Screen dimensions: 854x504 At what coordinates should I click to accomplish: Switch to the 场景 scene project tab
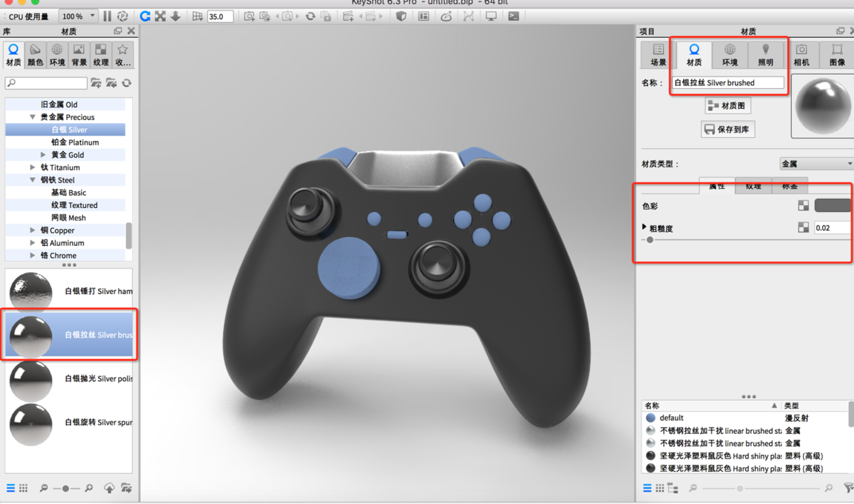click(658, 55)
